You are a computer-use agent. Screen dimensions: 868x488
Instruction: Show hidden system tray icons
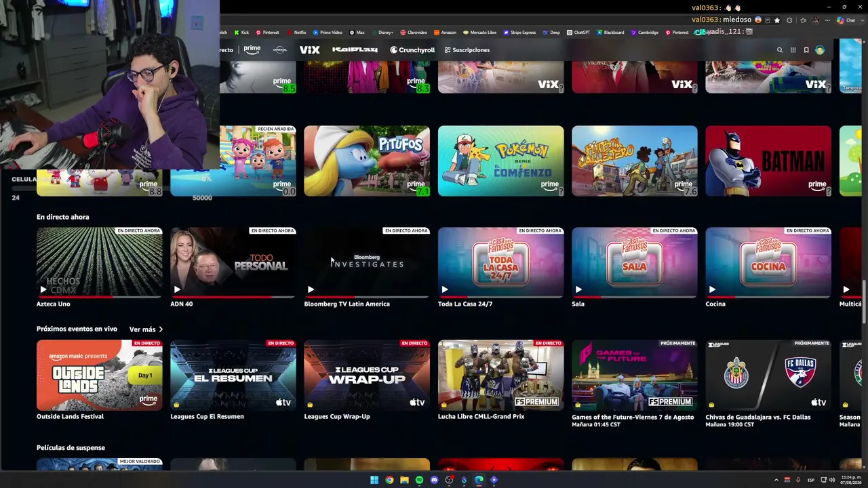click(x=776, y=480)
